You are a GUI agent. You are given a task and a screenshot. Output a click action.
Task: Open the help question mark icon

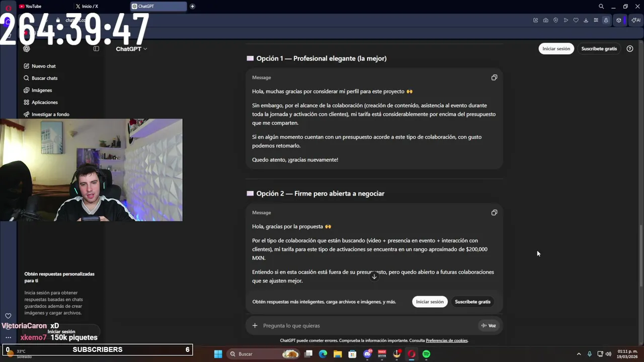[630, 49]
